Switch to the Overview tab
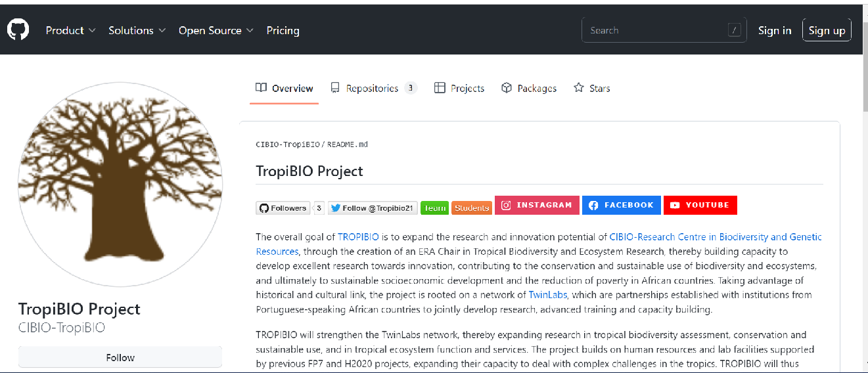 (284, 88)
